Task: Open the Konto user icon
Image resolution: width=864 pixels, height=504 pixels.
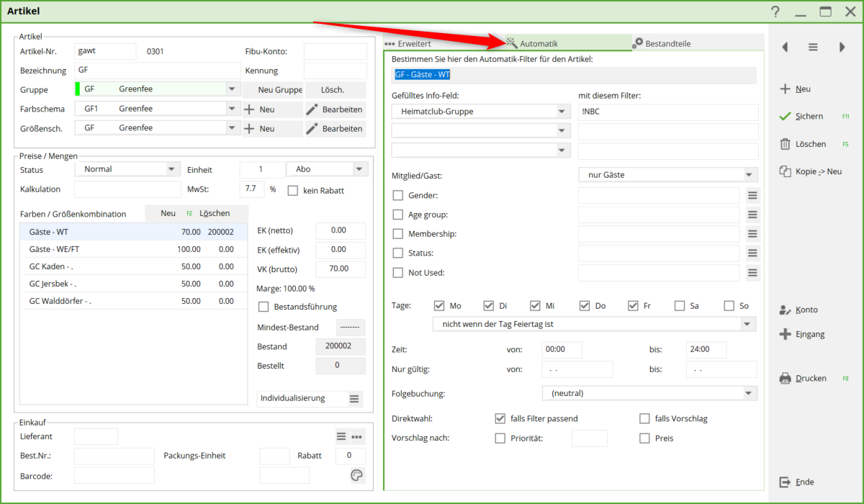Action: (785, 310)
